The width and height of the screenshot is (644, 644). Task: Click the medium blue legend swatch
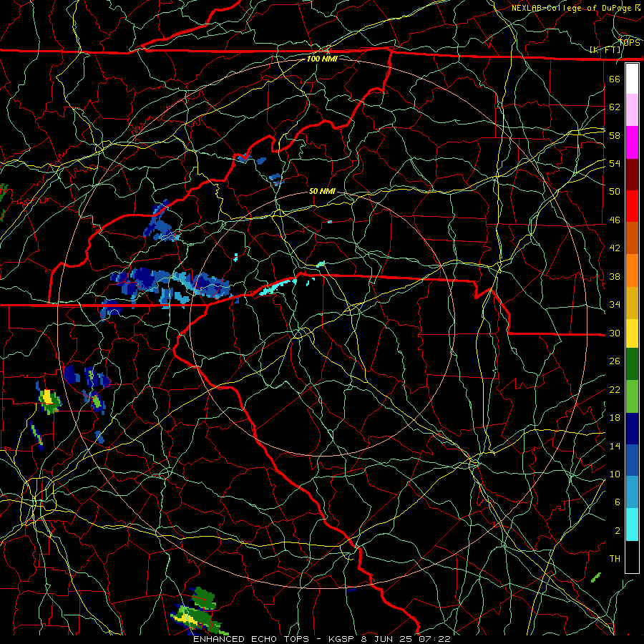click(x=632, y=460)
